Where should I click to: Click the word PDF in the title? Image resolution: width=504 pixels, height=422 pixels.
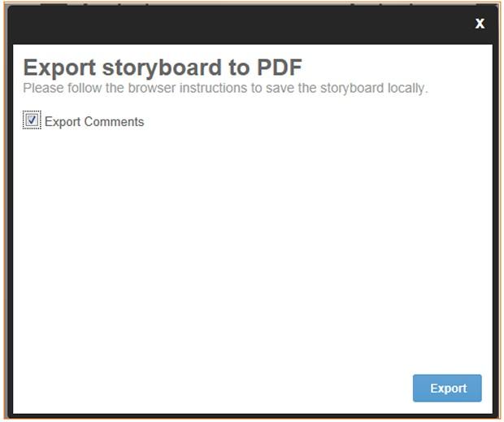280,67
